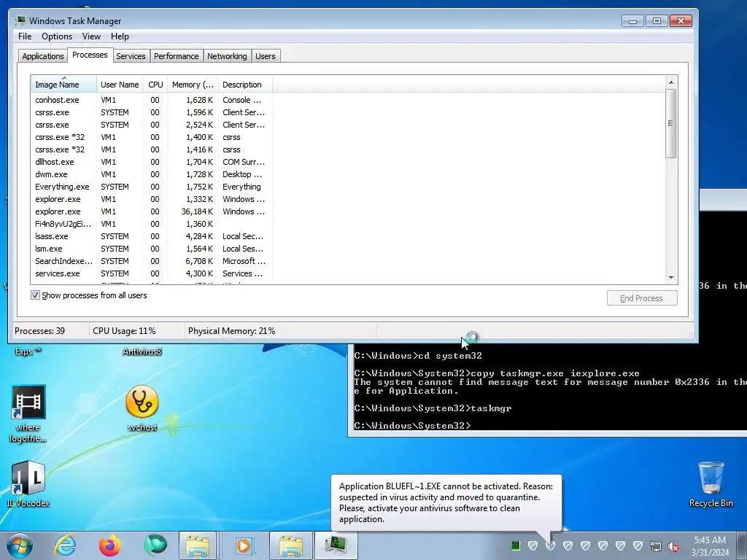Click the green globe taskbar icon
The width and height of the screenshot is (747, 560).
coord(155,545)
